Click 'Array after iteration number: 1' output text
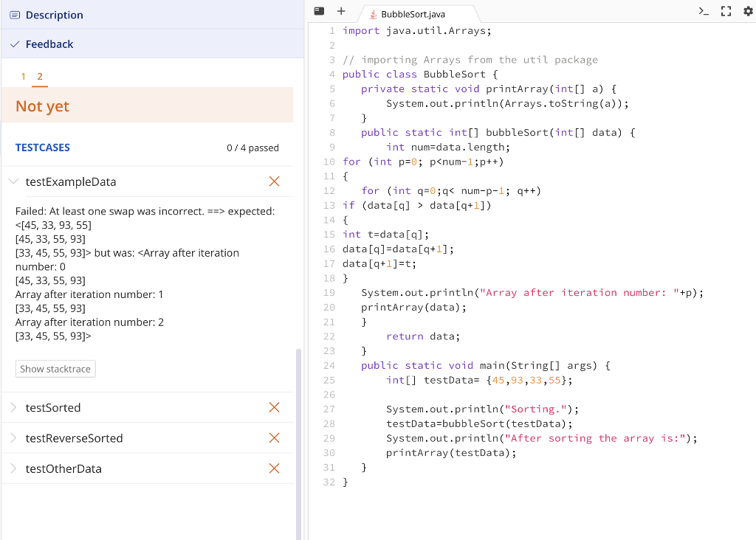This screenshot has width=756, height=540. (x=89, y=294)
